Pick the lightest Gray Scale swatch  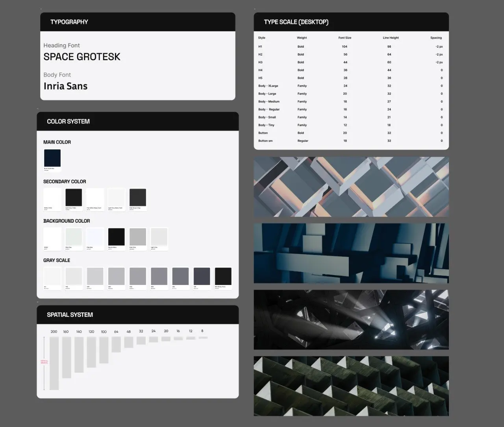point(52,276)
